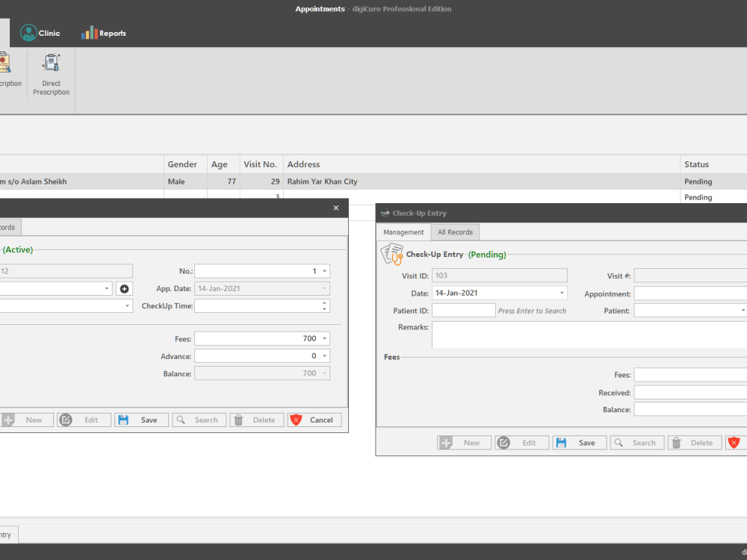Click the Visit No. column header
The image size is (747, 560).
[x=261, y=164]
